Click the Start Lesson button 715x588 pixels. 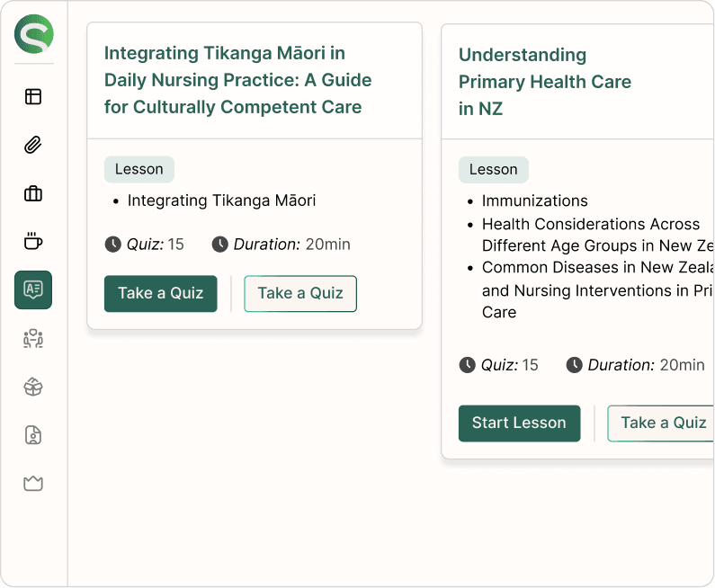[x=519, y=423]
